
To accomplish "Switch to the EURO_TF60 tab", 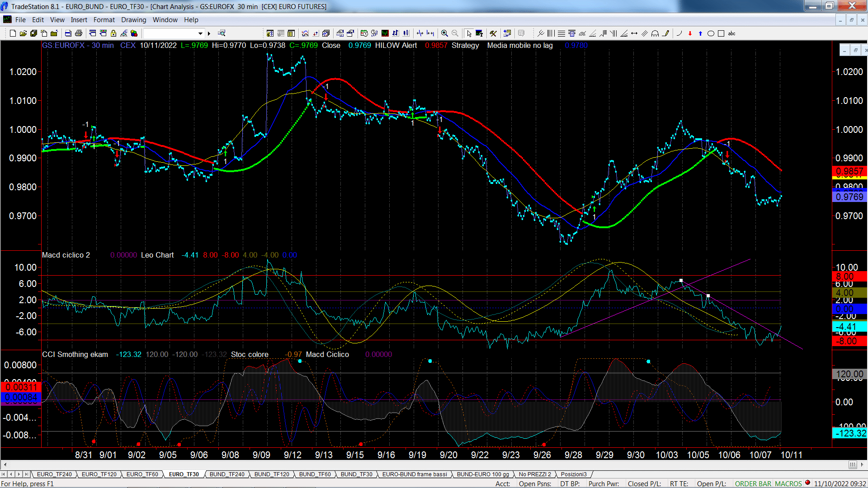I will pyautogui.click(x=142, y=474).
